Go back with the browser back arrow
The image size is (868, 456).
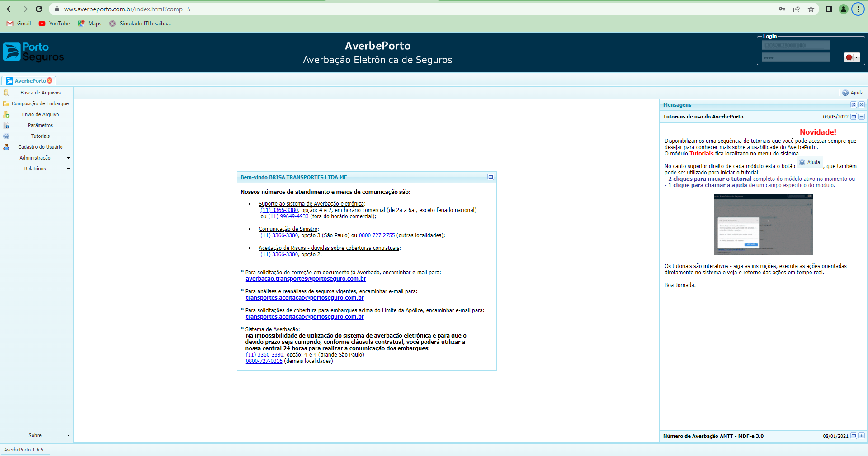coord(10,9)
